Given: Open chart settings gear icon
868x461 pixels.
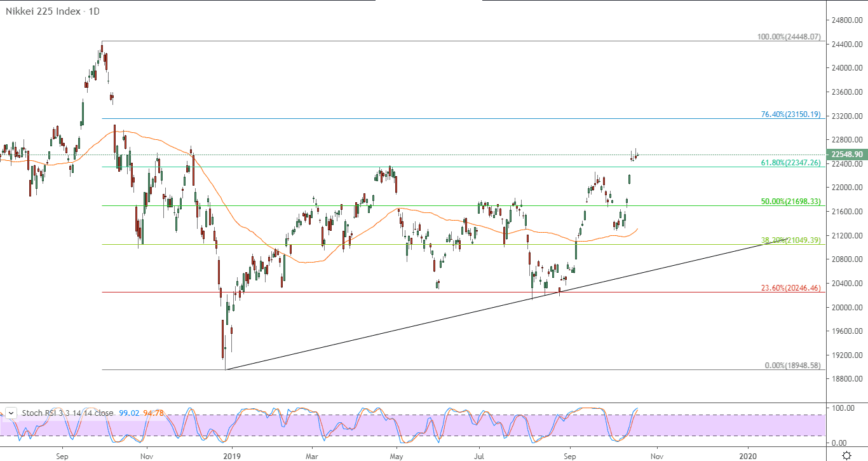Looking at the screenshot, I should click(x=846, y=455).
